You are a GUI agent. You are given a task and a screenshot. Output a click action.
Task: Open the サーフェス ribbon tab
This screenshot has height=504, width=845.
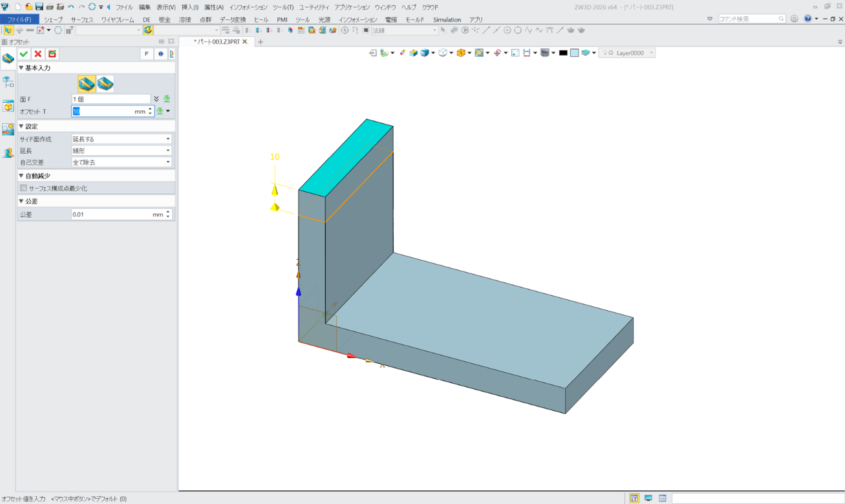pos(81,20)
